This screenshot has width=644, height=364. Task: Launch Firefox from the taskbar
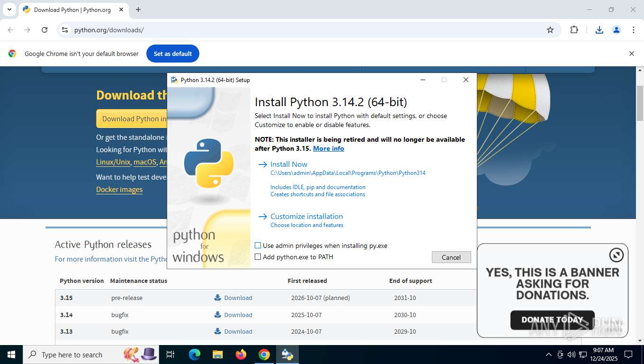point(241,355)
